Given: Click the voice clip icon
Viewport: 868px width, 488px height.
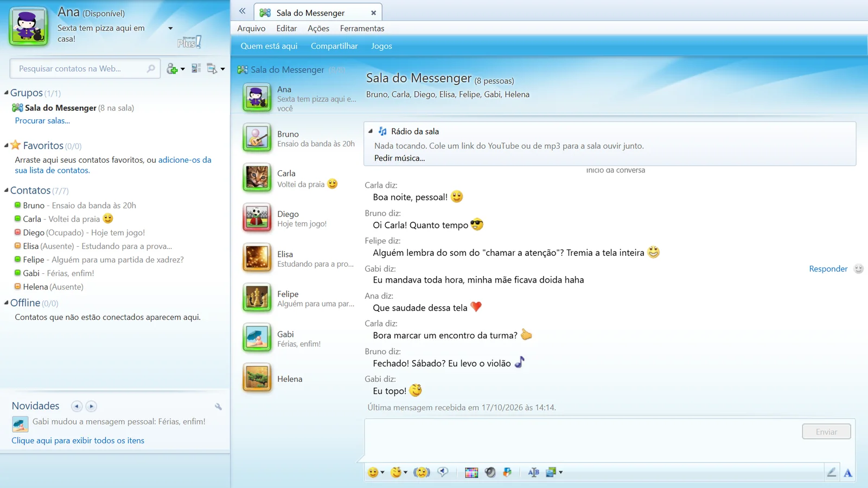Looking at the screenshot, I should [443, 472].
